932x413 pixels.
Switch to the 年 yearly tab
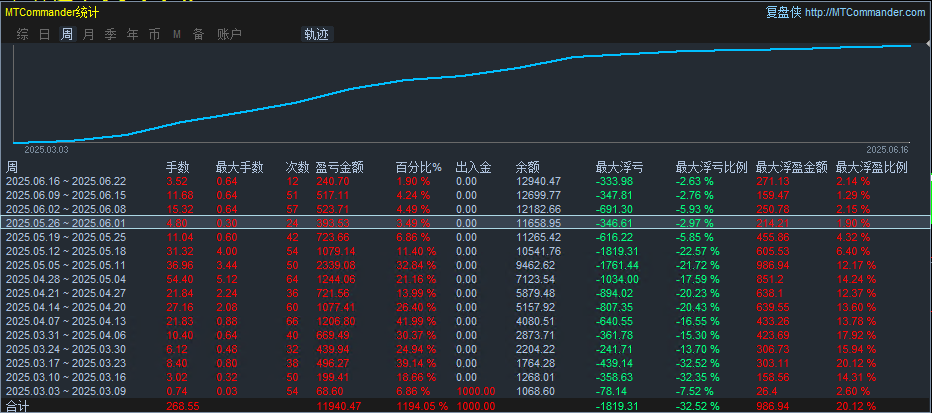pos(133,34)
